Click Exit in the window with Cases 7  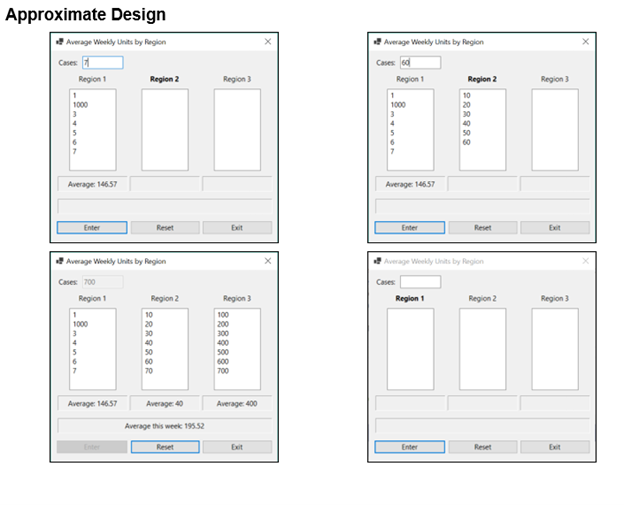[237, 228]
